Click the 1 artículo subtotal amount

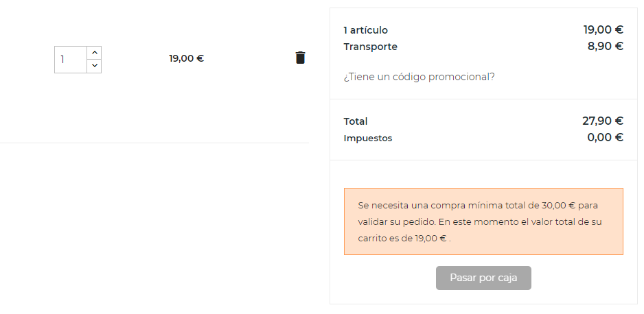[603, 29]
